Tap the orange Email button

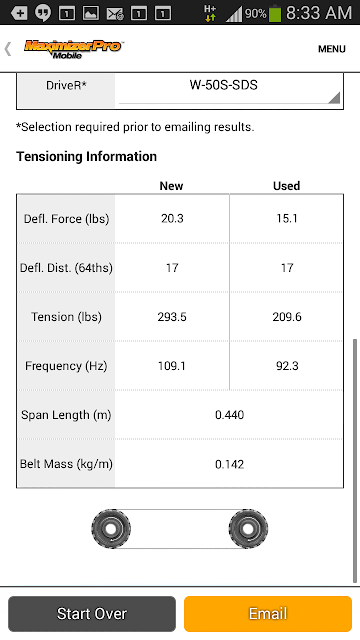tap(268, 614)
